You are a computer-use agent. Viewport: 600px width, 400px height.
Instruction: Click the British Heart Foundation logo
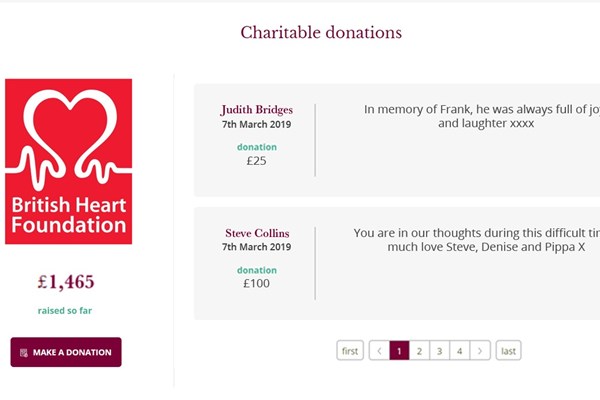click(68, 162)
